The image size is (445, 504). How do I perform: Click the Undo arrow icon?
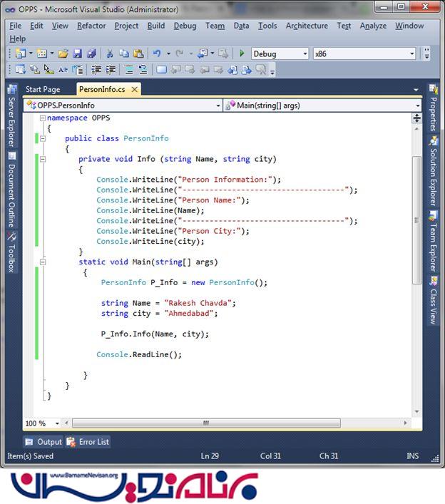(157, 54)
